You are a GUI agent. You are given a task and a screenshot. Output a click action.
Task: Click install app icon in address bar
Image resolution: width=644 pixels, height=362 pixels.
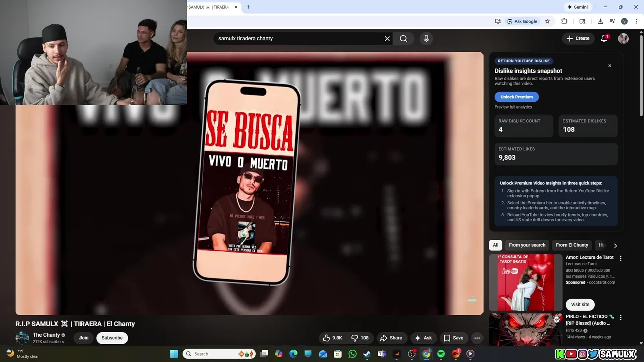(x=498, y=21)
